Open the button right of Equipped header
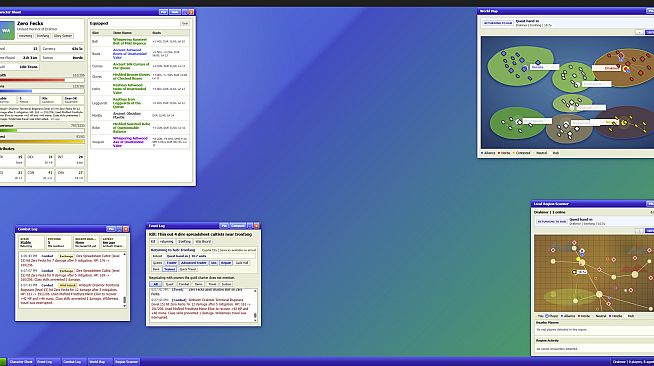The width and height of the screenshot is (654, 366). pyautogui.click(x=185, y=24)
